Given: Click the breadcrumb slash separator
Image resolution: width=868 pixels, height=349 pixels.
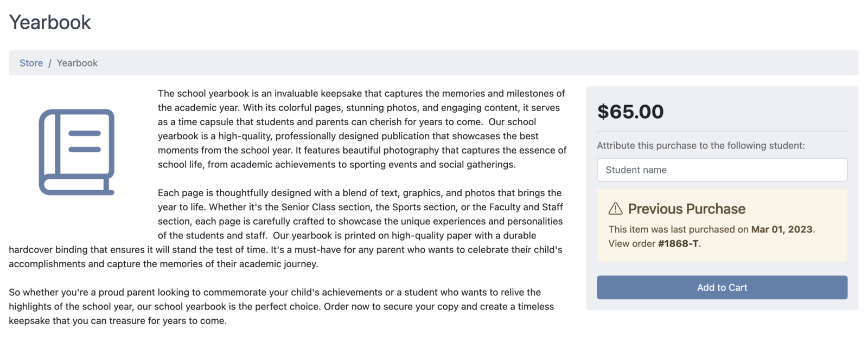Looking at the screenshot, I should coord(50,63).
